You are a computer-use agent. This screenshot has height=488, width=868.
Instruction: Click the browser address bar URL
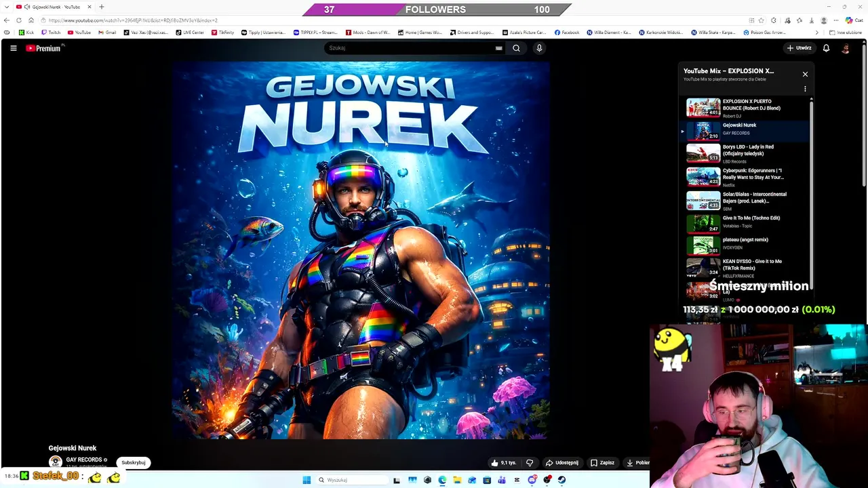tap(133, 20)
